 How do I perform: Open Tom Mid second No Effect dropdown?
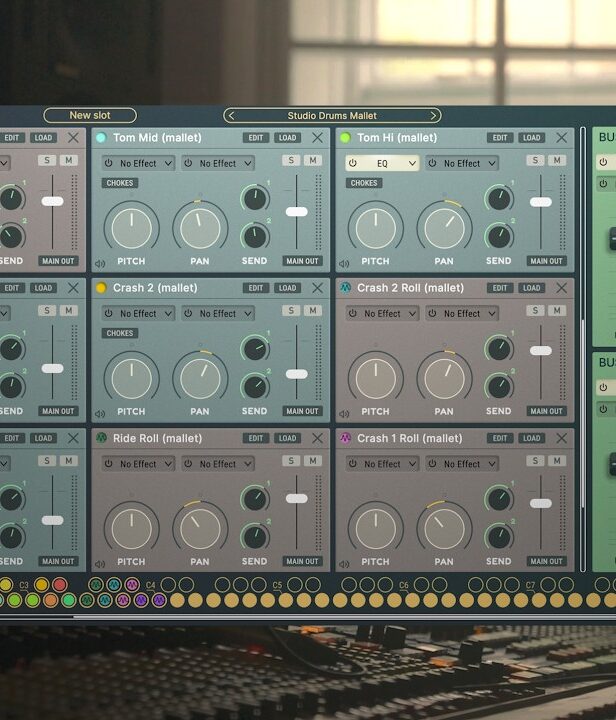click(x=218, y=163)
